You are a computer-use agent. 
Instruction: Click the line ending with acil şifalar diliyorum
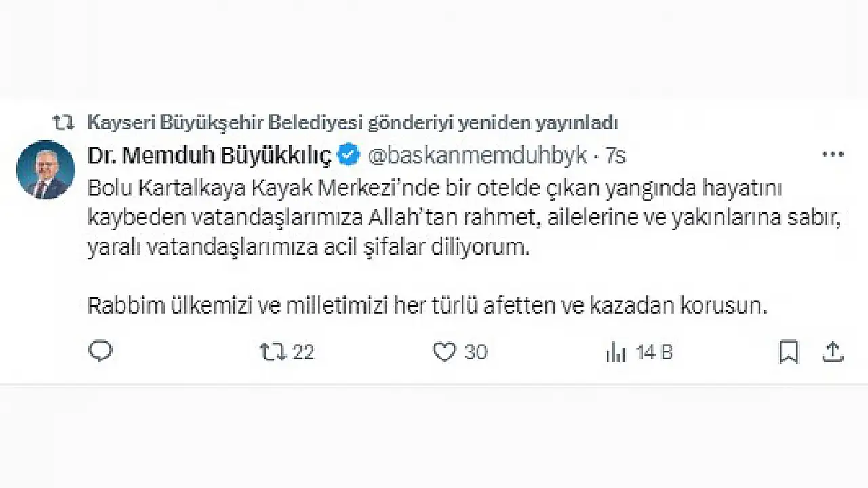[x=307, y=247]
